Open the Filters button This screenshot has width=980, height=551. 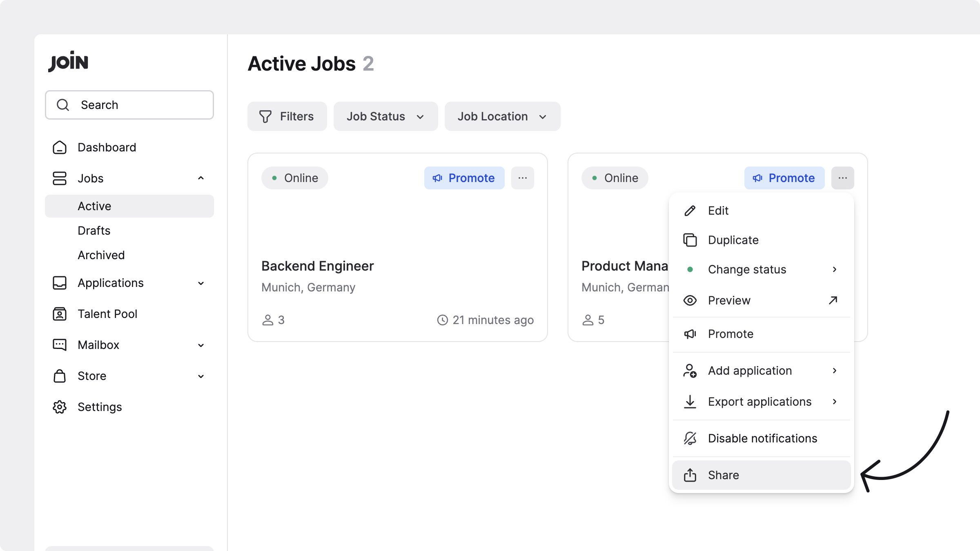287,116
